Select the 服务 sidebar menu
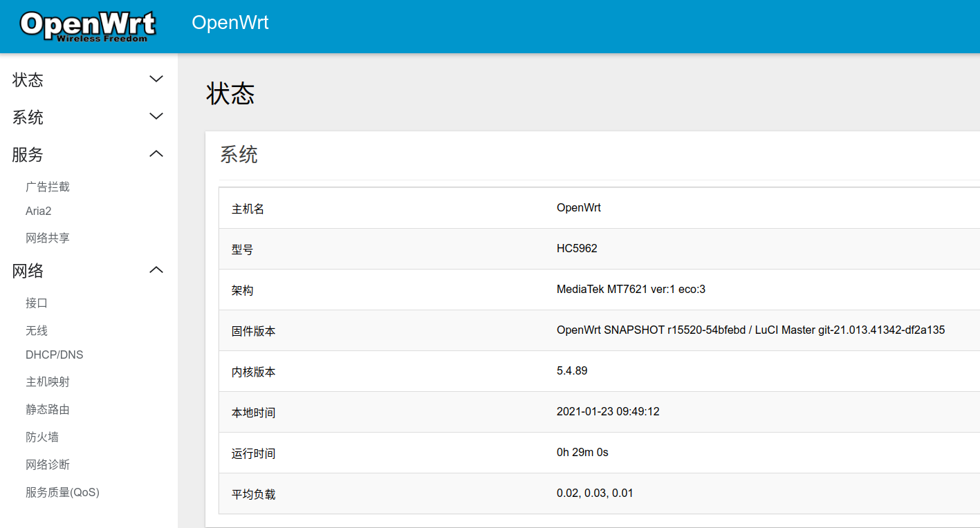 coord(28,155)
